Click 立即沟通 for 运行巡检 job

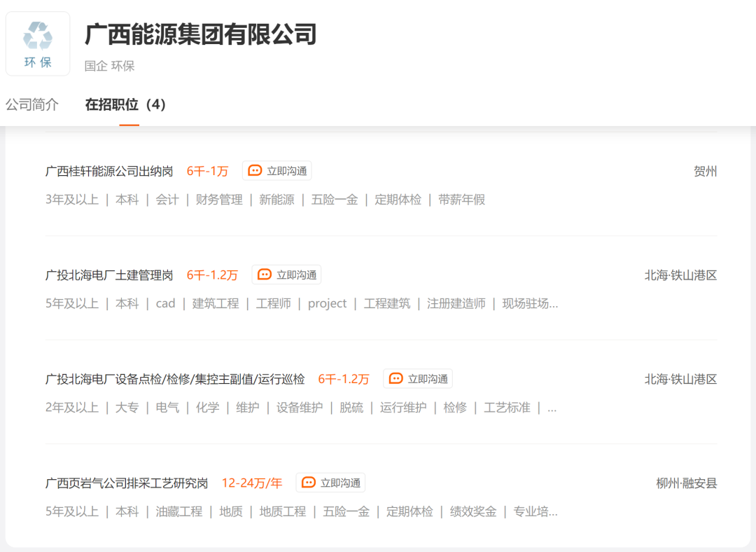418,379
